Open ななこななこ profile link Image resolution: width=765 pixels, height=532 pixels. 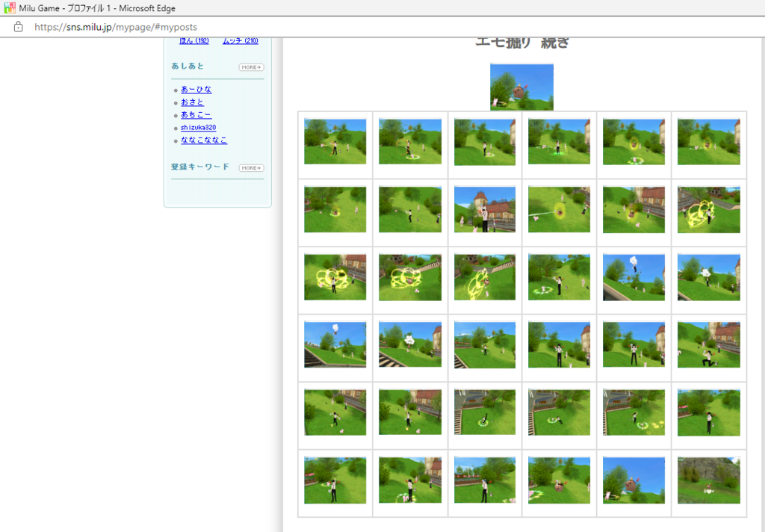[x=204, y=140]
